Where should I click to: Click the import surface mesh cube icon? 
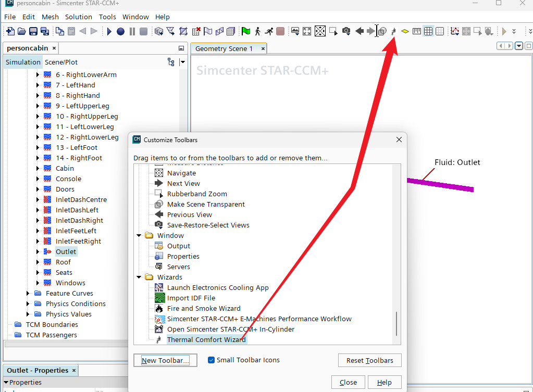tap(159, 31)
